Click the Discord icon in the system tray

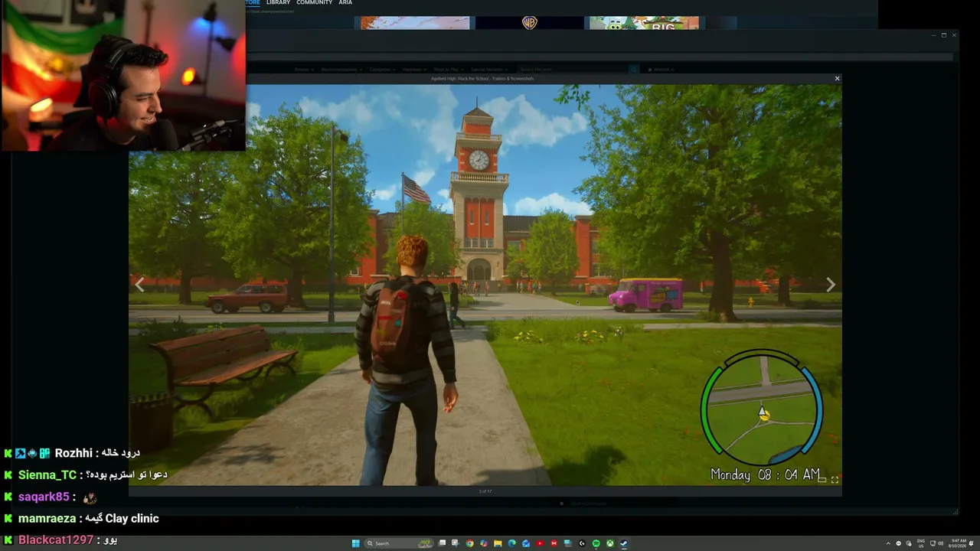(899, 543)
